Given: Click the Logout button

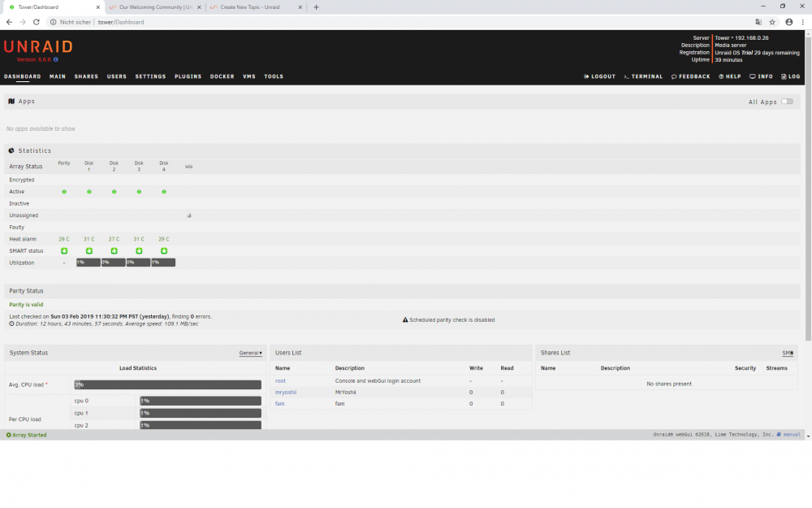Looking at the screenshot, I should coord(600,76).
